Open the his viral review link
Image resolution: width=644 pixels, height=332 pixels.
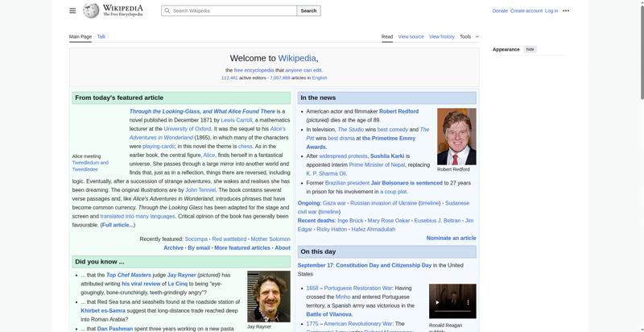(x=141, y=284)
